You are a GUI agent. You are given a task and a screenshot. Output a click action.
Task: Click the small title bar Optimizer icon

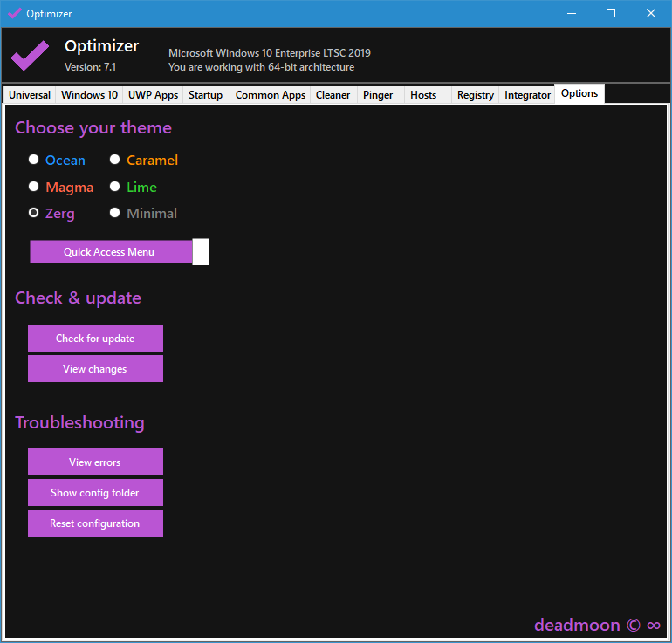coord(14,13)
